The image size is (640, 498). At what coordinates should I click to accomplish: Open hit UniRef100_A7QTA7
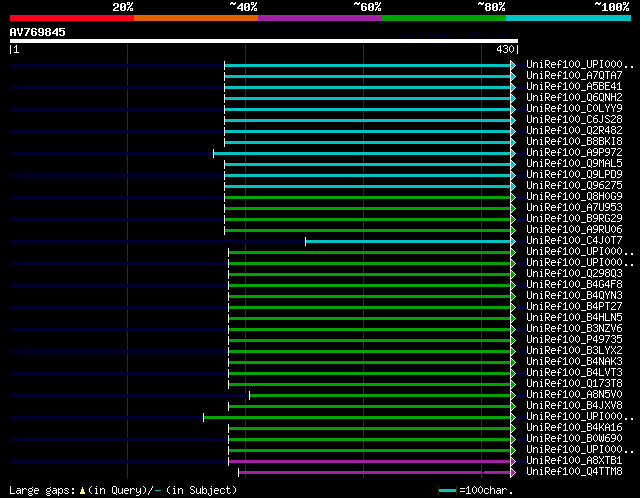coord(574,76)
